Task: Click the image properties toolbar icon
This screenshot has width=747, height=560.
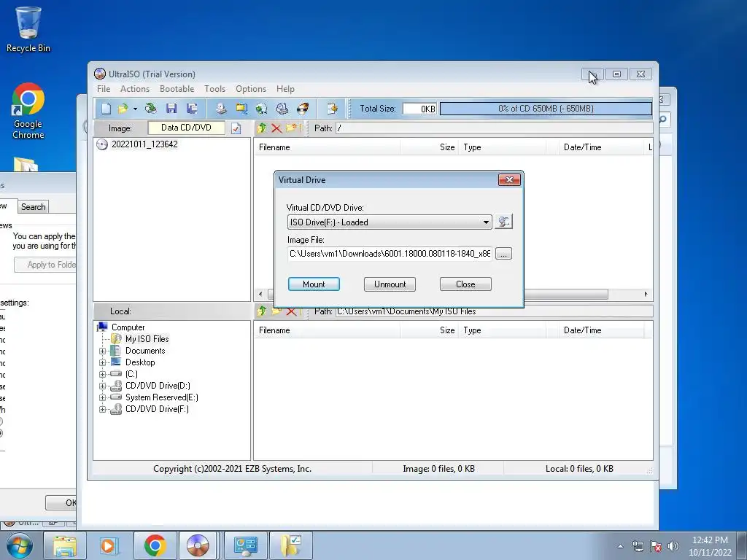Action: [332, 109]
